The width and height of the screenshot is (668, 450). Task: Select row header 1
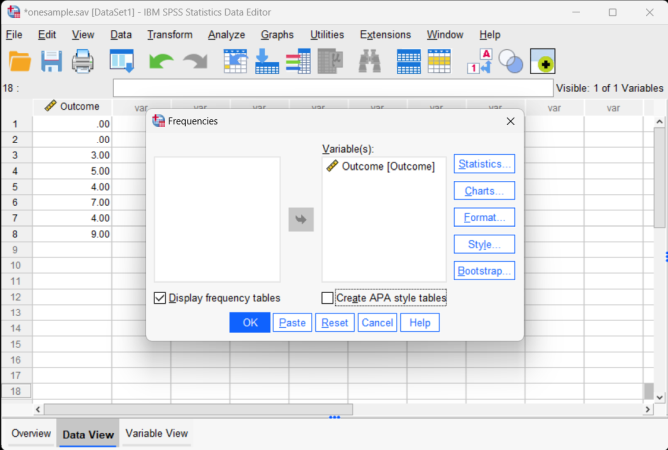coord(16,124)
